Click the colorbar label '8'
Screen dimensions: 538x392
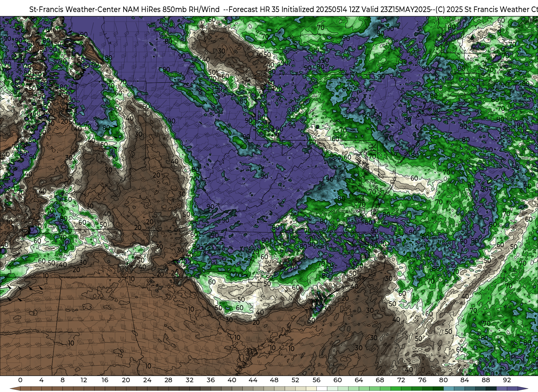(x=62, y=380)
